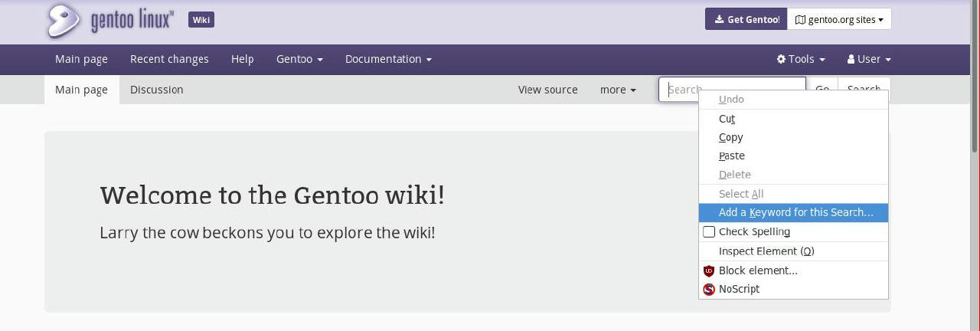Screen dimensions: 980x331
Task: Choose Copy from the context menu
Action: pos(793,137)
